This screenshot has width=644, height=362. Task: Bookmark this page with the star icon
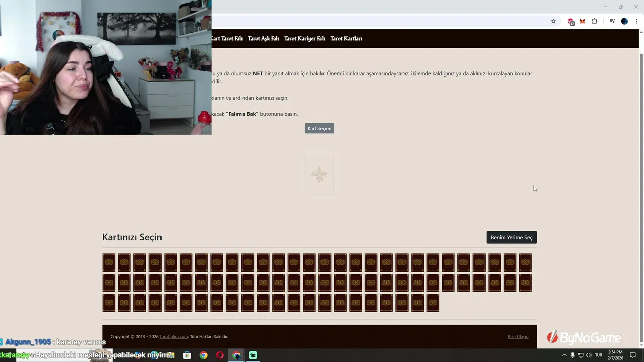pyautogui.click(x=553, y=21)
